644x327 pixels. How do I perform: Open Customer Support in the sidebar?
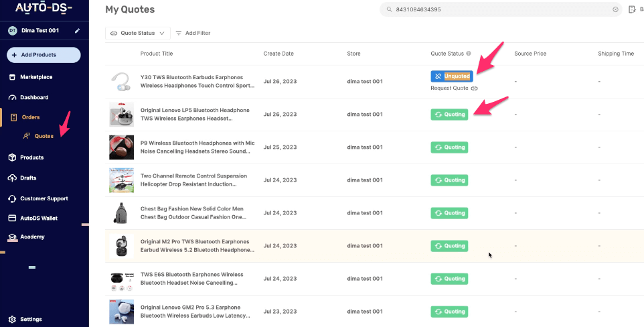(x=44, y=198)
